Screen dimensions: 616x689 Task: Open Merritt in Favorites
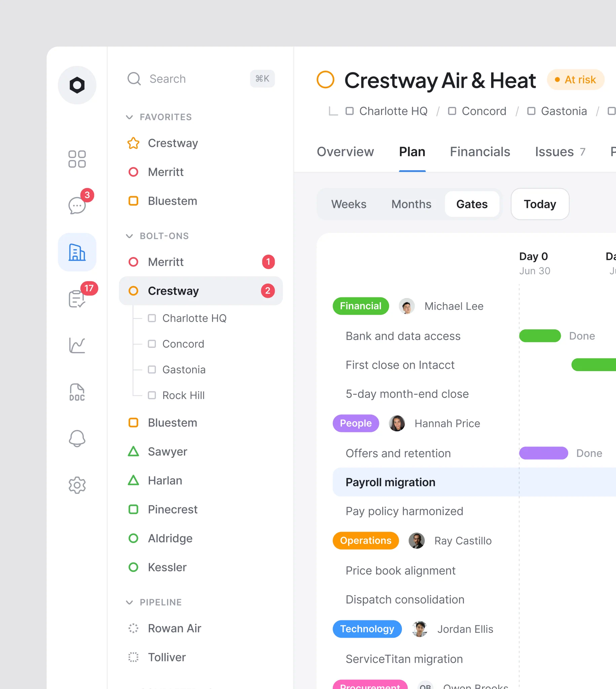[201, 172]
